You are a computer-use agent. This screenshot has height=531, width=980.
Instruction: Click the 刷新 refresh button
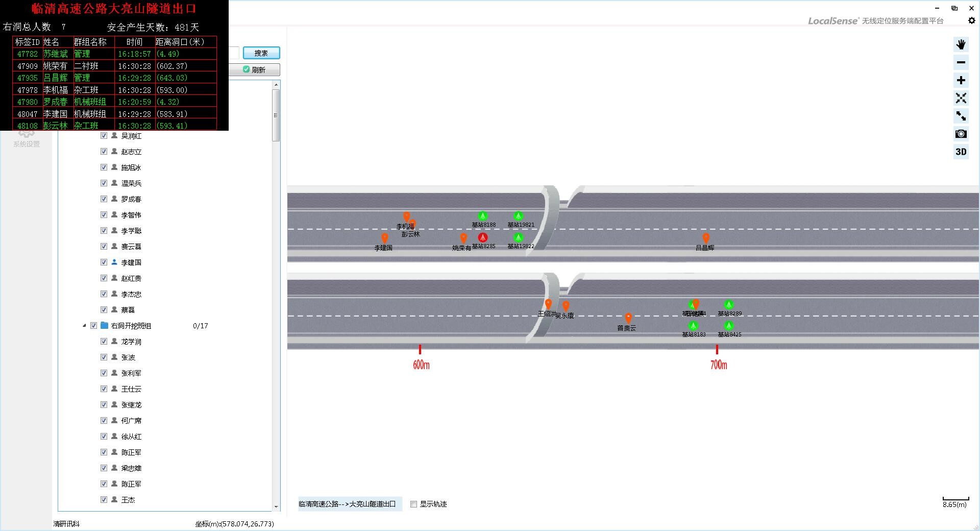254,70
